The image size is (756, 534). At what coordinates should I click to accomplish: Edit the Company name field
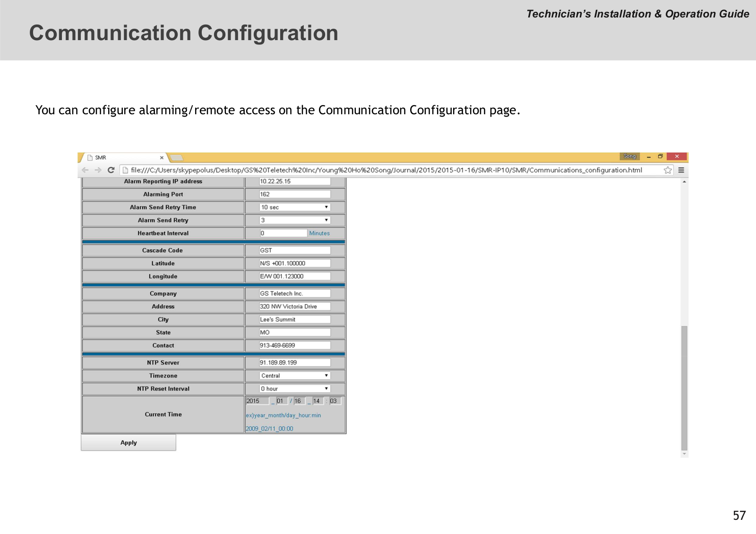(295, 293)
